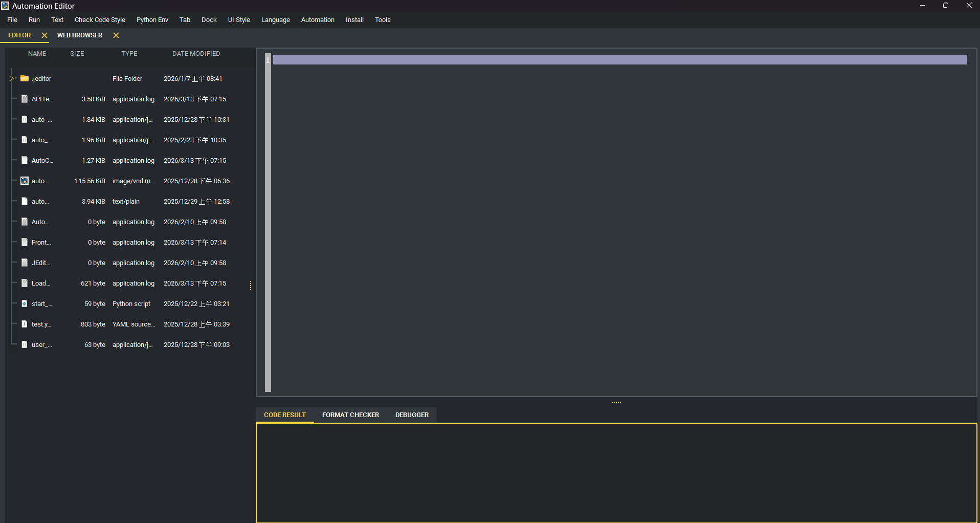The height and width of the screenshot is (523, 980).
Task: Click the JSON file icon beside the user_ file
Action: [x=24, y=344]
